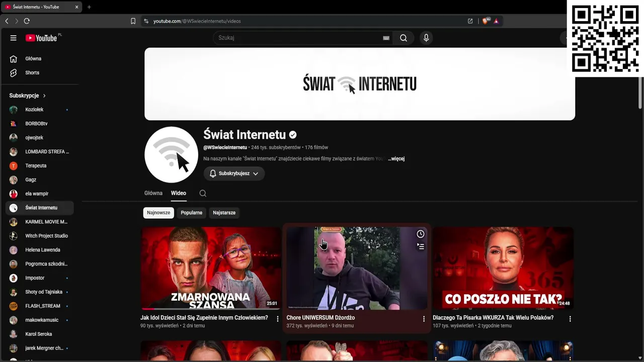Click the verified badge next to channel name
644x362 pixels.
pyautogui.click(x=293, y=135)
